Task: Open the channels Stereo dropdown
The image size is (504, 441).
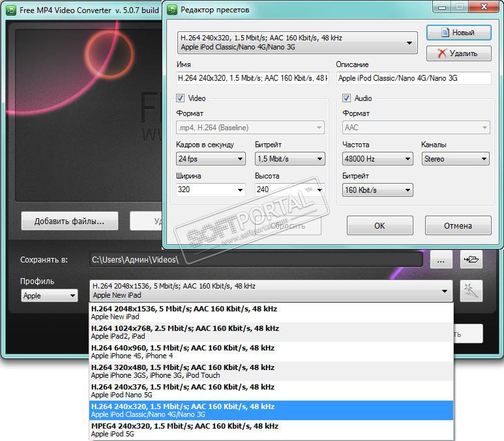Action: 455,159
